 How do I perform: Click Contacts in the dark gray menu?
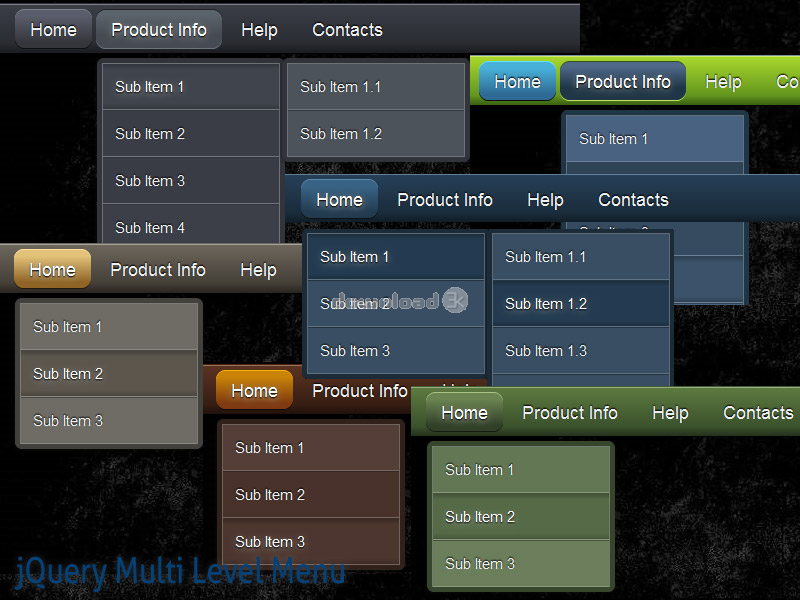click(347, 30)
